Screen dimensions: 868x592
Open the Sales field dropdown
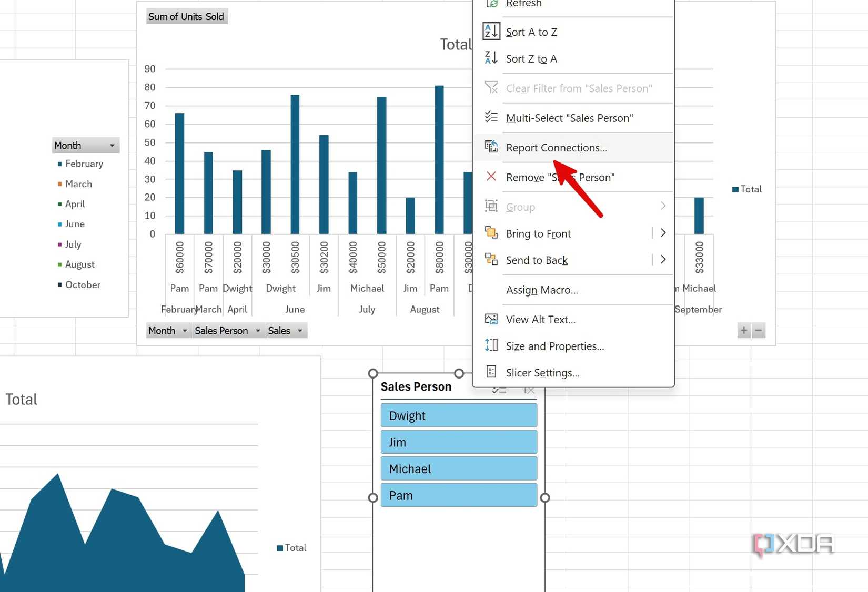300,330
